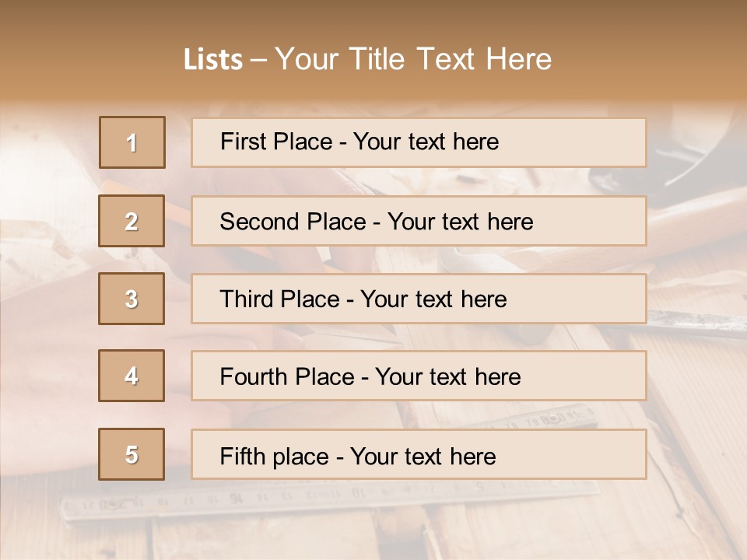Select the Fourth Place text box
Screen dimensions: 747x560
tap(419, 376)
